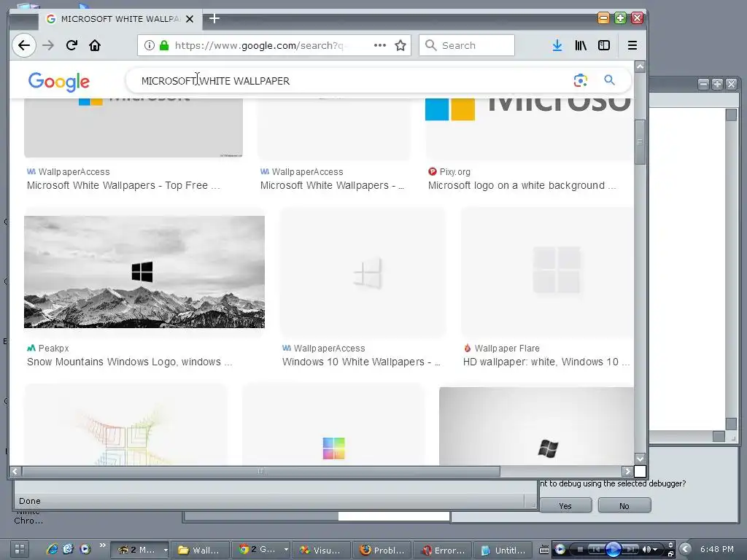This screenshot has height=560, width=747.
Task: Click the URL address field
Action: click(261, 45)
